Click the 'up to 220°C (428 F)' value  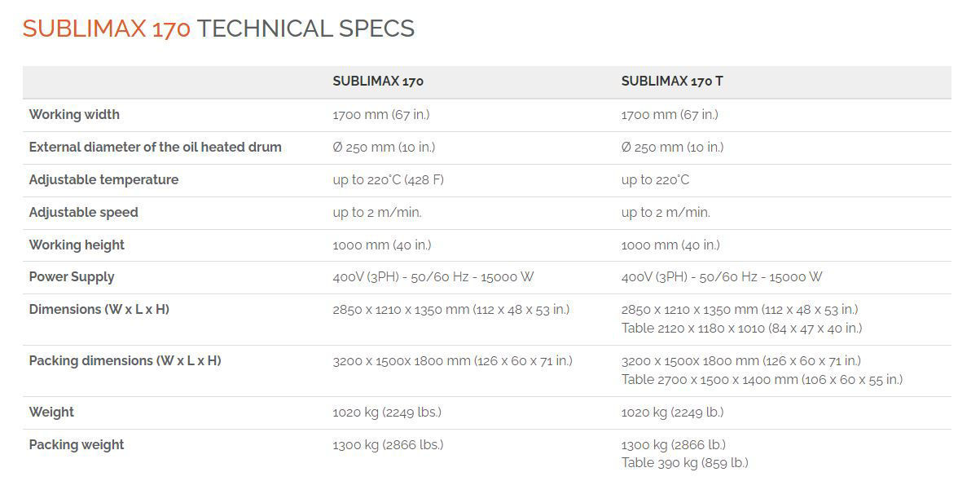click(388, 180)
